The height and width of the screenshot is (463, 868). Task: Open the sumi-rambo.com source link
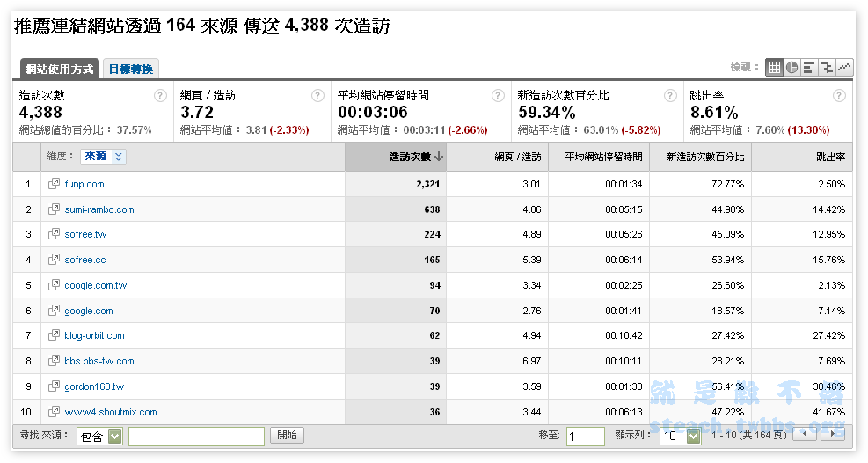tap(99, 209)
